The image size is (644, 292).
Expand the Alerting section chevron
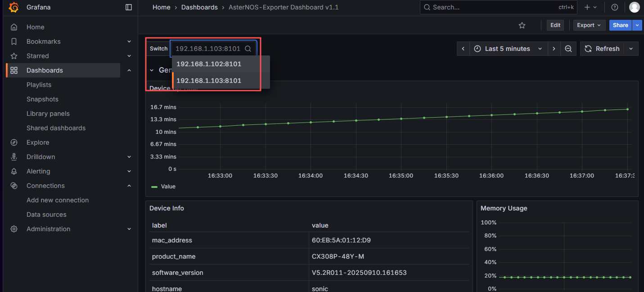point(129,171)
